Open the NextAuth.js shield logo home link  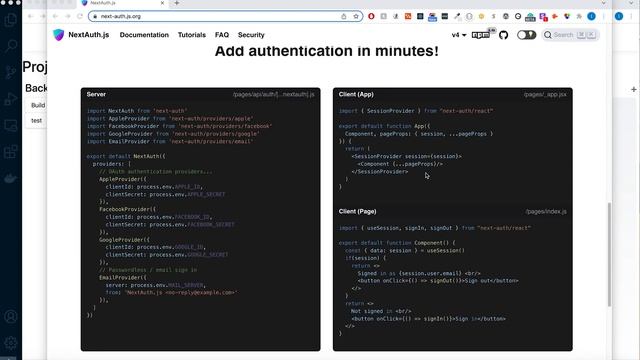pos(59,35)
